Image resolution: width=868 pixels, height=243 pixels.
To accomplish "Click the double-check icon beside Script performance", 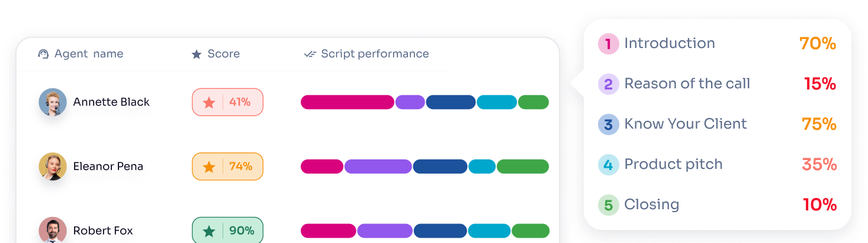I will 310,54.
